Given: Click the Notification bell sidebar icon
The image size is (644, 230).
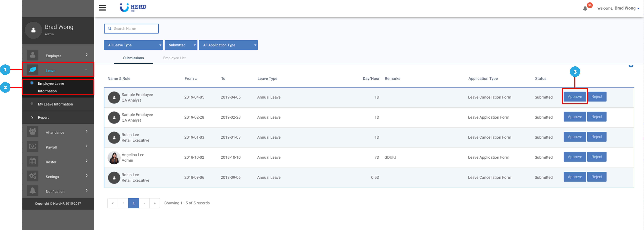Looking at the screenshot, I should point(33,191).
